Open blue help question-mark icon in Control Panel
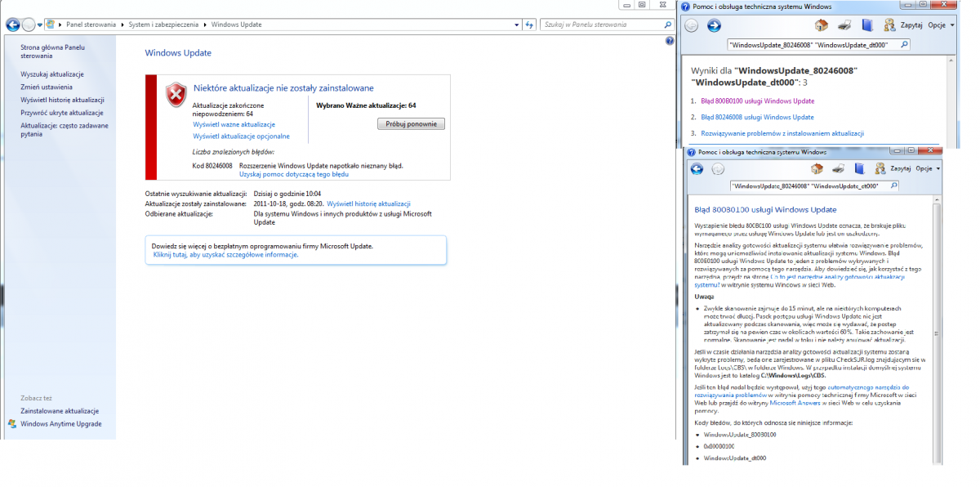This screenshot has width=980, height=487. pos(670,40)
